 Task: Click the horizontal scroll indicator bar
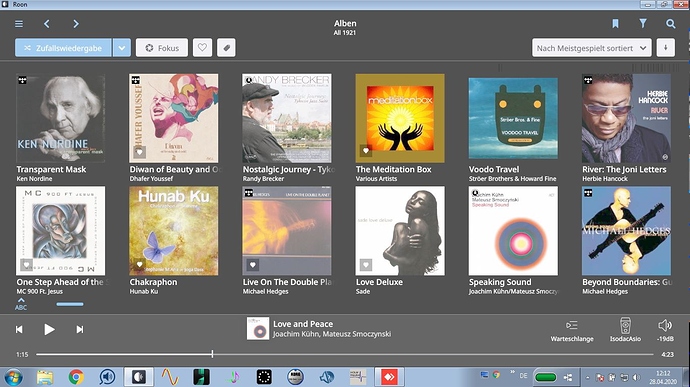[70, 304]
